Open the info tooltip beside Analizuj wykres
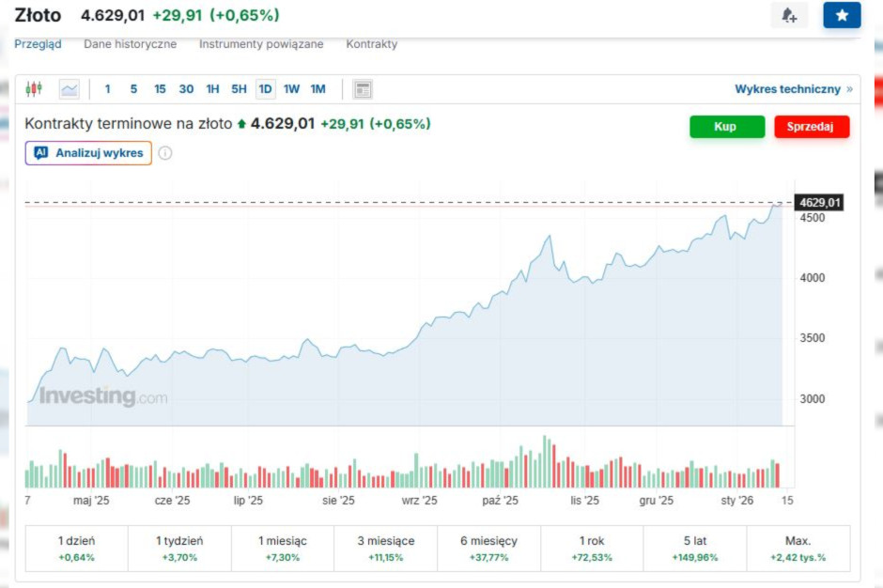This screenshot has width=883, height=588. (165, 153)
